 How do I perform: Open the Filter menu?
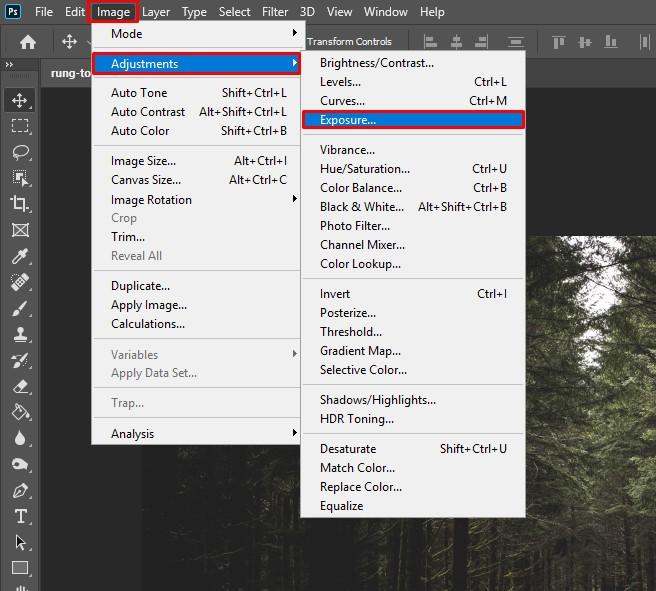click(275, 12)
